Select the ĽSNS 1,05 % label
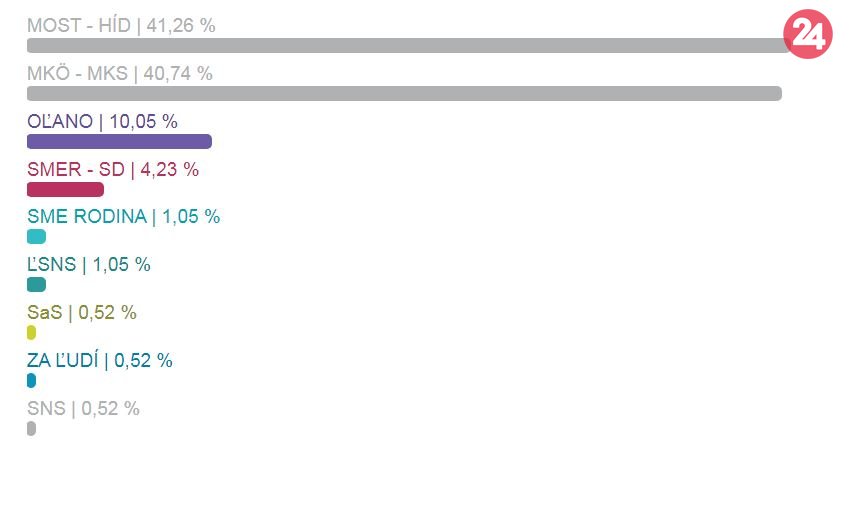Screen dimensions: 849x512 (89, 265)
